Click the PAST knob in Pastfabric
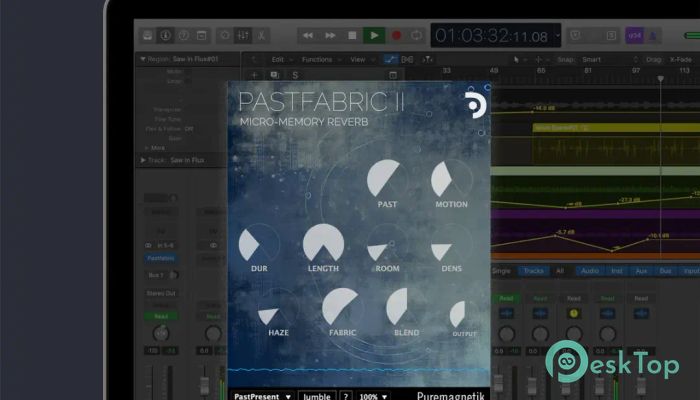This screenshot has height=400, width=700. [387, 179]
